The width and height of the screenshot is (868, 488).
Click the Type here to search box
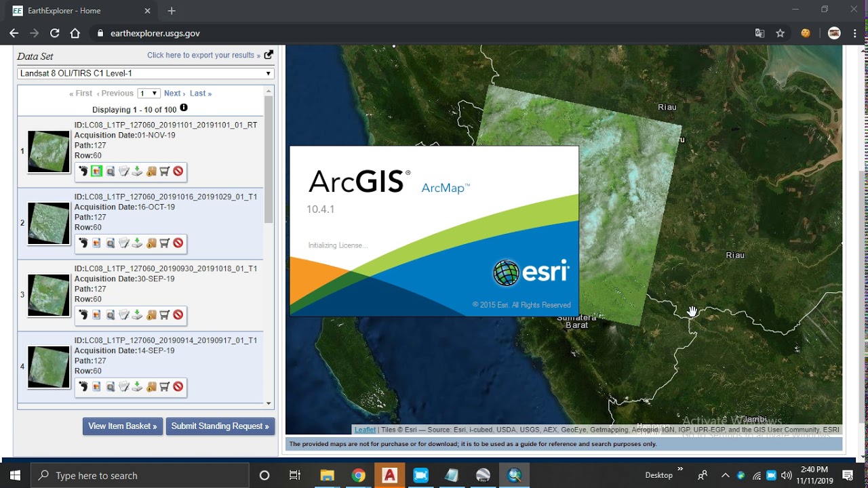pos(140,475)
